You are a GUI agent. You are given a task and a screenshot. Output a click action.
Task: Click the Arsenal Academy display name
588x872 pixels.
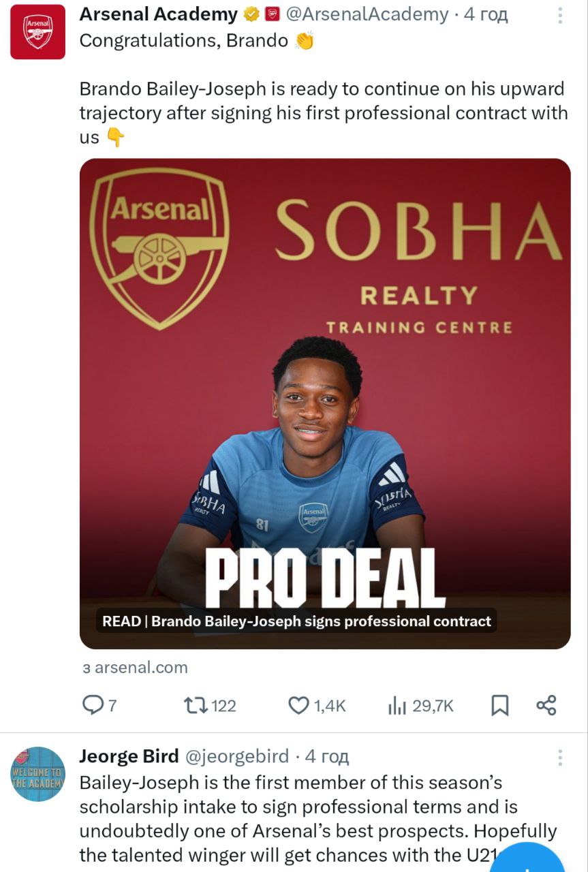click(x=158, y=14)
